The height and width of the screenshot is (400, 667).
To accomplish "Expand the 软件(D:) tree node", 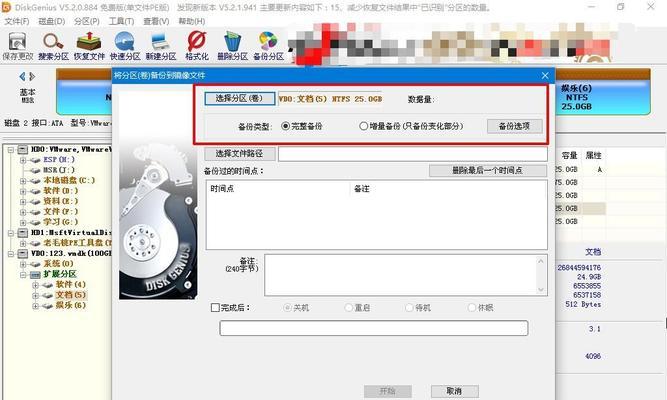I will (23, 191).
